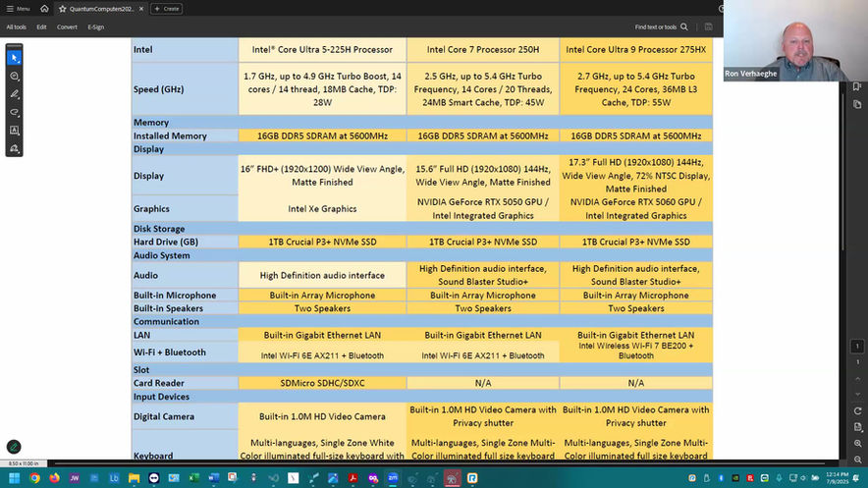Click 'Installed Memory' row label
868x488 pixels.
(x=170, y=136)
